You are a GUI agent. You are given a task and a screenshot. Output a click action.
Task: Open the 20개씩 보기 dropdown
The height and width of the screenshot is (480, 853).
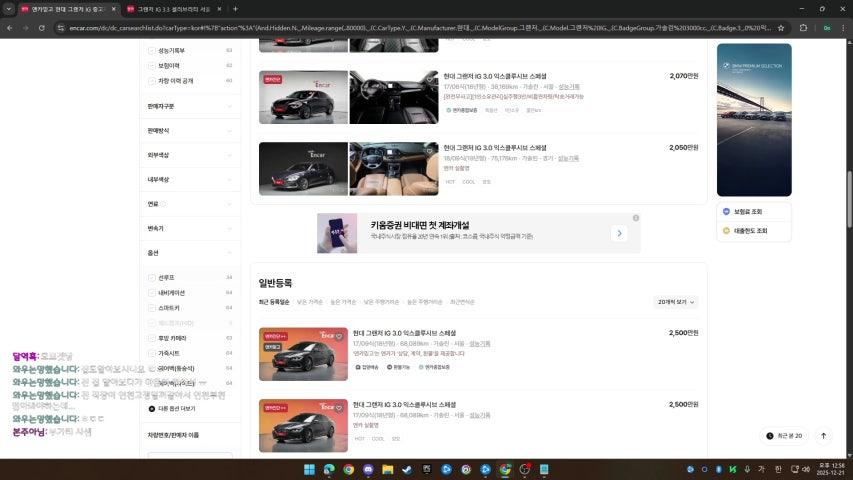[676, 301]
